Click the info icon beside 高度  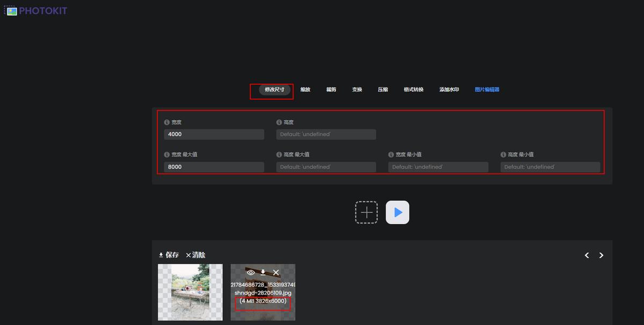pos(279,122)
